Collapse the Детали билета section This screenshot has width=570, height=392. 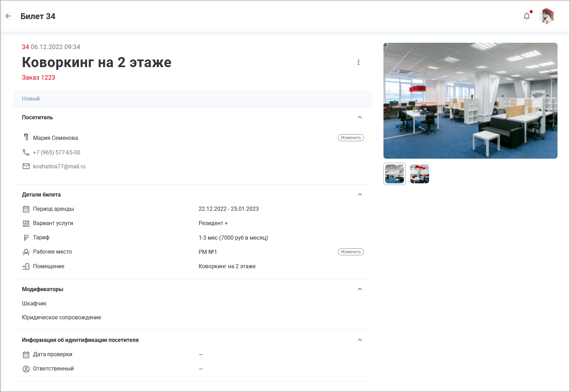(x=360, y=194)
